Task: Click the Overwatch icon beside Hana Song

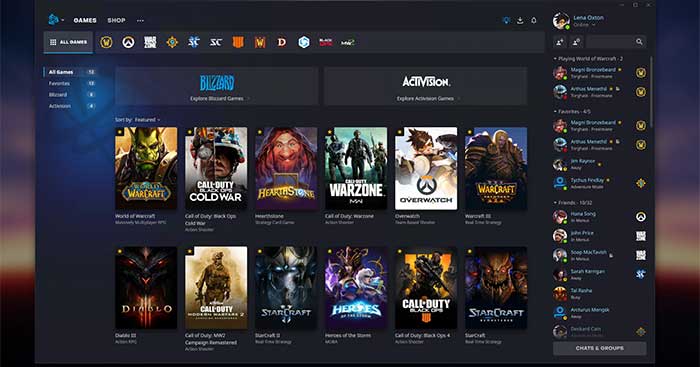Action: [x=641, y=217]
